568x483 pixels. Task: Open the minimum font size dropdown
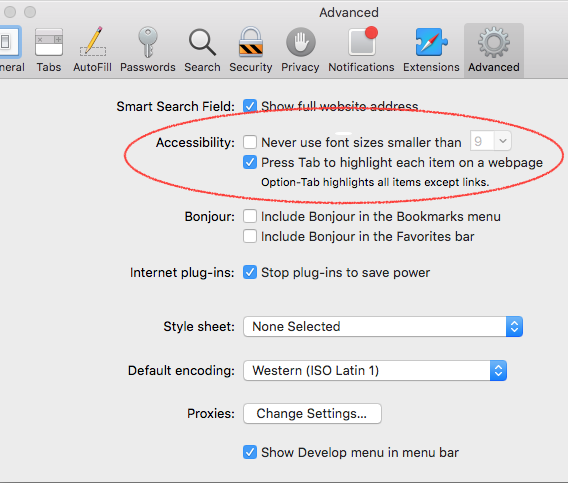coord(491,141)
